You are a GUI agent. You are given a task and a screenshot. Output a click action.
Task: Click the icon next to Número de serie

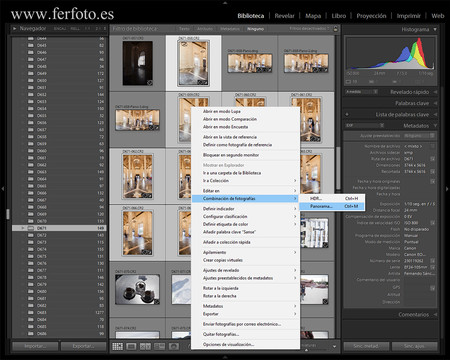click(433, 261)
